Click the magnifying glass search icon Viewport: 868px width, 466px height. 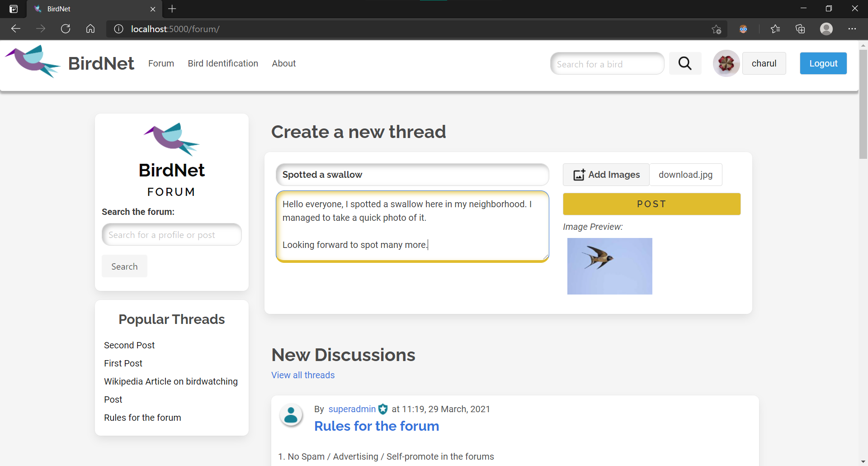[x=684, y=63]
